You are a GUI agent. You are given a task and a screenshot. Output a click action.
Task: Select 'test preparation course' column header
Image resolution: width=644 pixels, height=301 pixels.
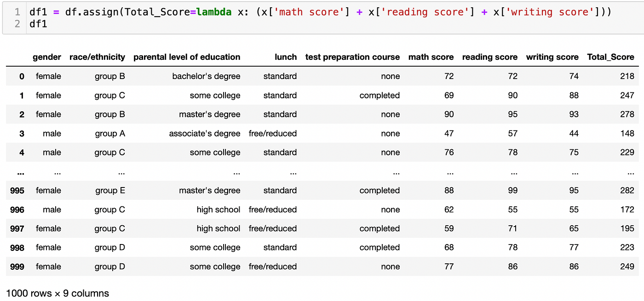(352, 57)
